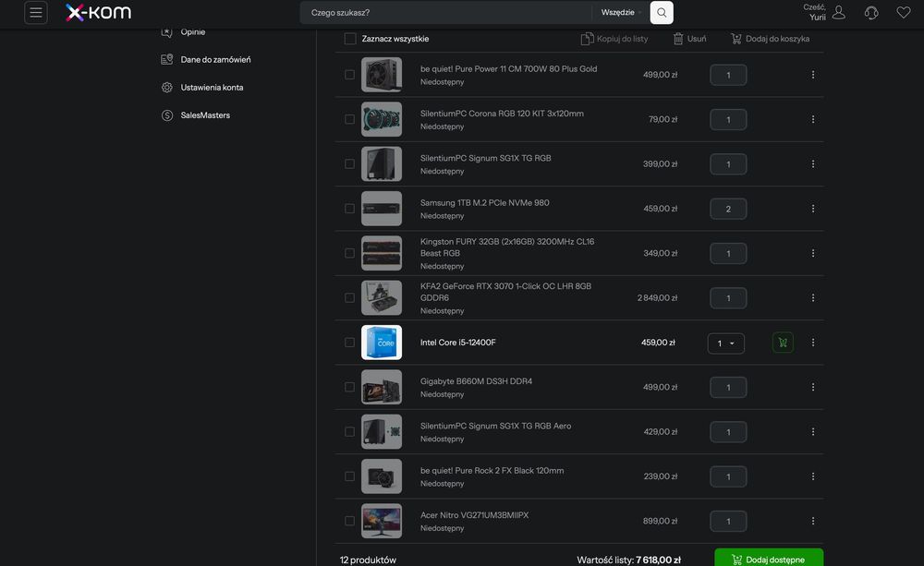
Task: Add Intel Core i5-12400F to cart
Action: click(783, 343)
